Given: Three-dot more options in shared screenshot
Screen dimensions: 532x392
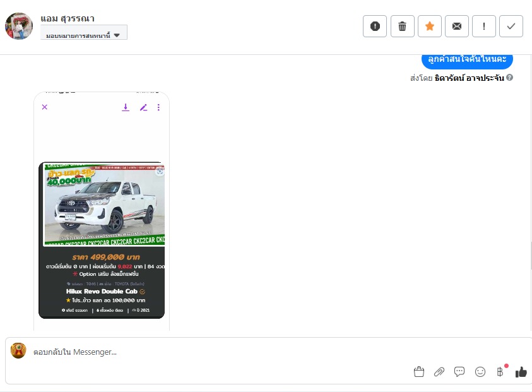Looking at the screenshot, I should (158, 107).
